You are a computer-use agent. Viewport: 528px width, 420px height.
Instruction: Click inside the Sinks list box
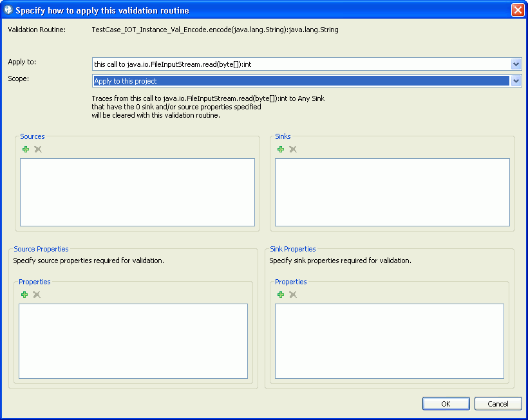point(392,192)
